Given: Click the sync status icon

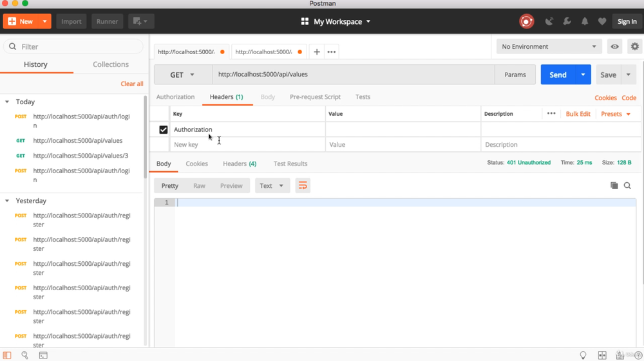Looking at the screenshot, I should click(527, 21).
